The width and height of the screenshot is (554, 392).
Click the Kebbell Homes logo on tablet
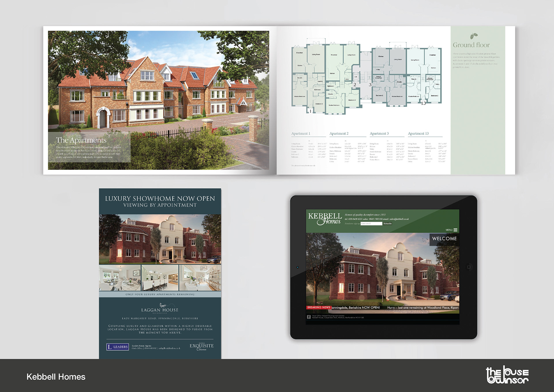click(325, 219)
